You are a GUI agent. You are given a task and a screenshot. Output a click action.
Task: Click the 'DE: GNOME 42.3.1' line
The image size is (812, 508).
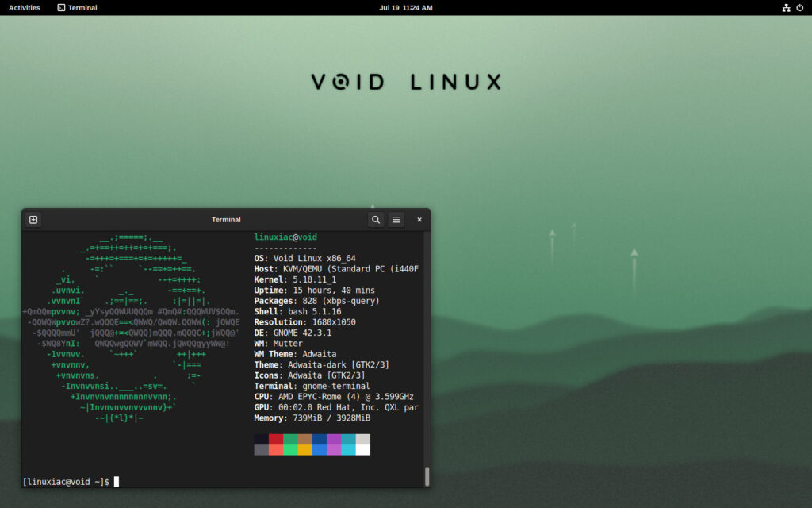(x=293, y=333)
